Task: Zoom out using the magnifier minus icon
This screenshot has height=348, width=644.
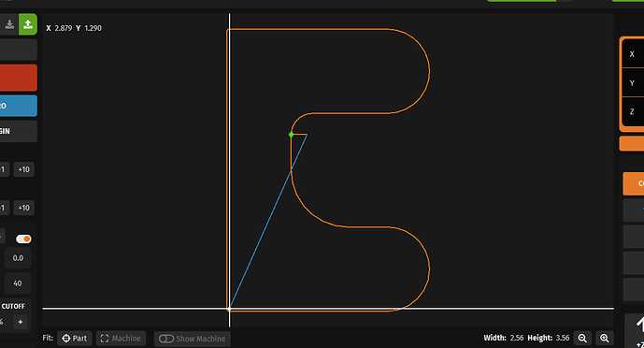Action: pos(582,338)
